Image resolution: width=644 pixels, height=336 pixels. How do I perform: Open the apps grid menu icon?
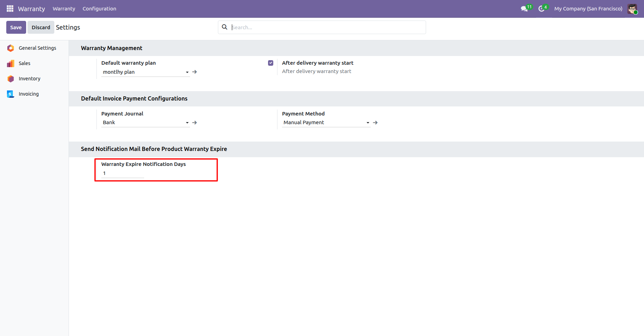tap(10, 9)
